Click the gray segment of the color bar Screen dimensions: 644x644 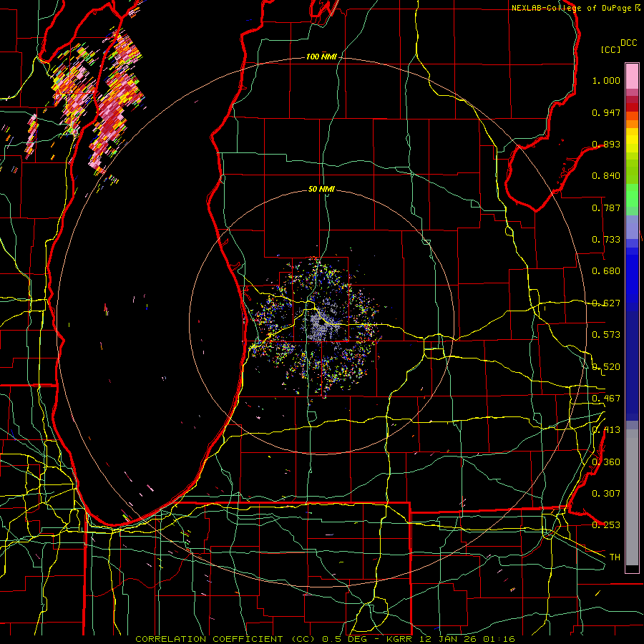pyautogui.click(x=632, y=497)
